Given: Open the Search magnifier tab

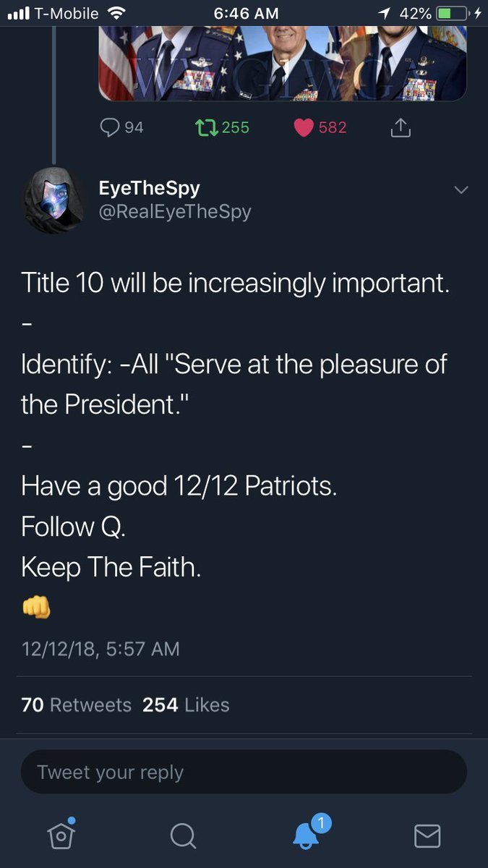Looking at the screenshot, I should (x=183, y=835).
